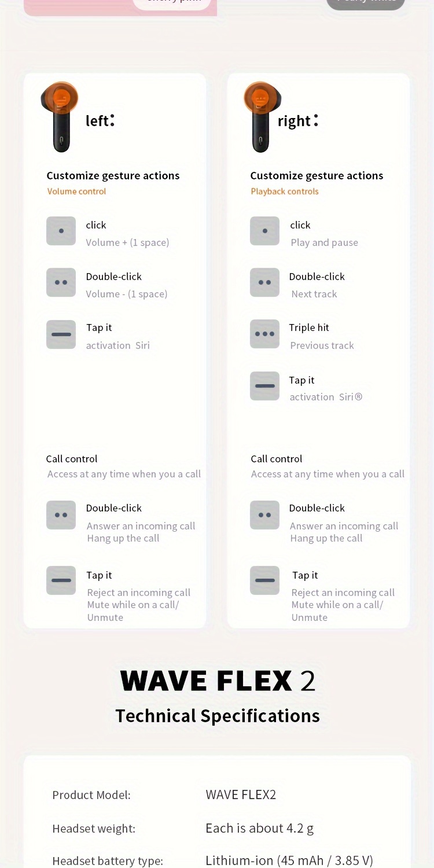Open the orange Volume control link
The image size is (434, 868).
pyautogui.click(x=76, y=192)
